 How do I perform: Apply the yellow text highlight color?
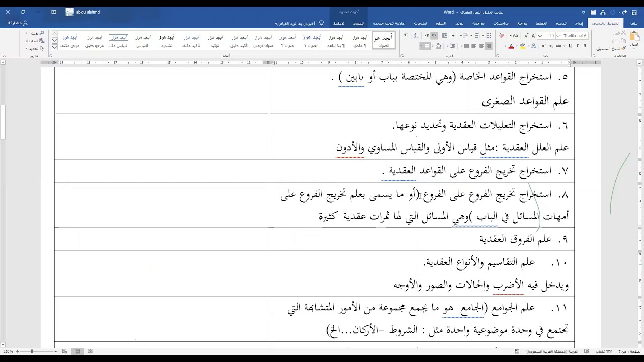point(522,46)
